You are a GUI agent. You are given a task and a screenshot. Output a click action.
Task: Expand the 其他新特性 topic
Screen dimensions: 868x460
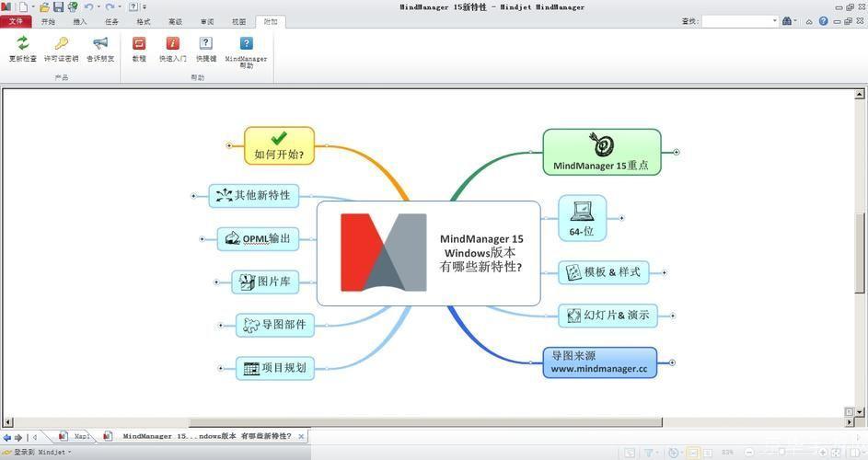[x=193, y=196]
